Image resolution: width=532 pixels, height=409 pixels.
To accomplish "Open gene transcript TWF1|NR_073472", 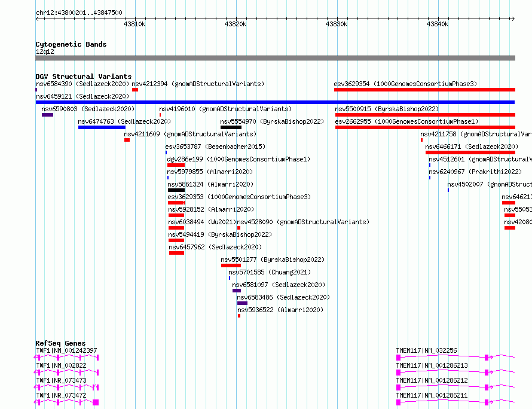I will (61, 395).
